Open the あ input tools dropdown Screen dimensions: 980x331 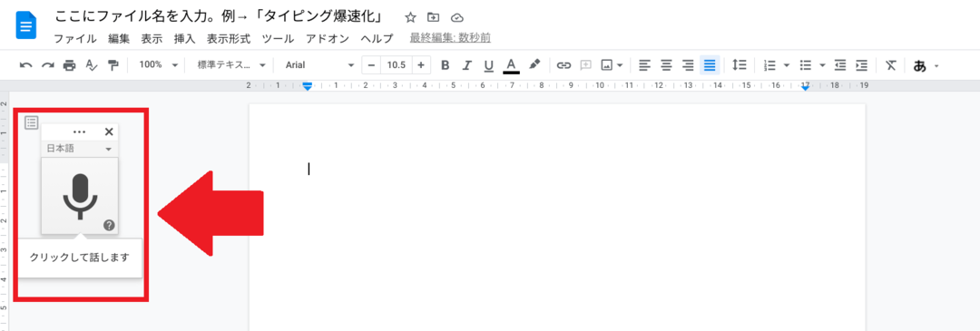tap(926, 65)
